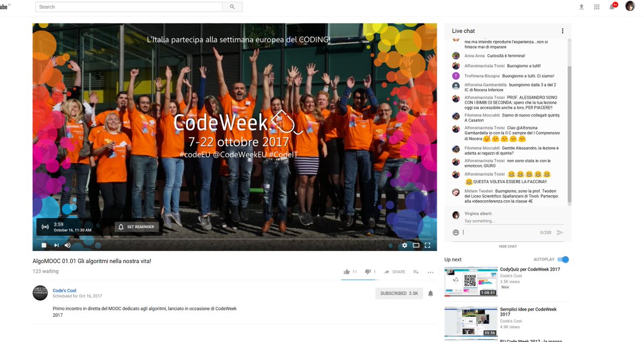Image resolution: width=644 pixels, height=342 pixels.
Task: Open the account avatar menu
Action: click(x=630, y=6)
